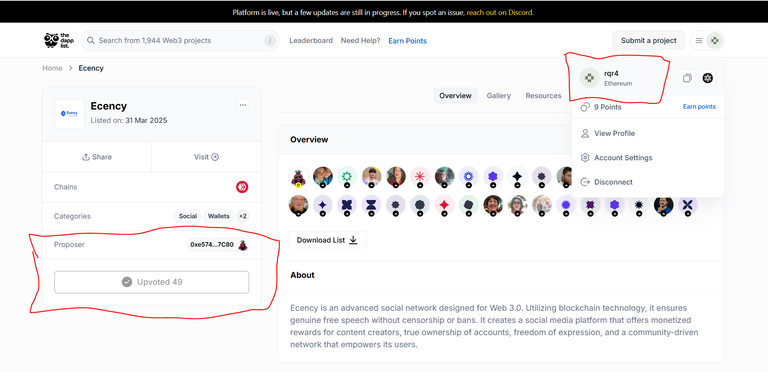Screen dimensions: 768x372
Task: Click the slash shortcut badge in search
Action: [270, 41]
